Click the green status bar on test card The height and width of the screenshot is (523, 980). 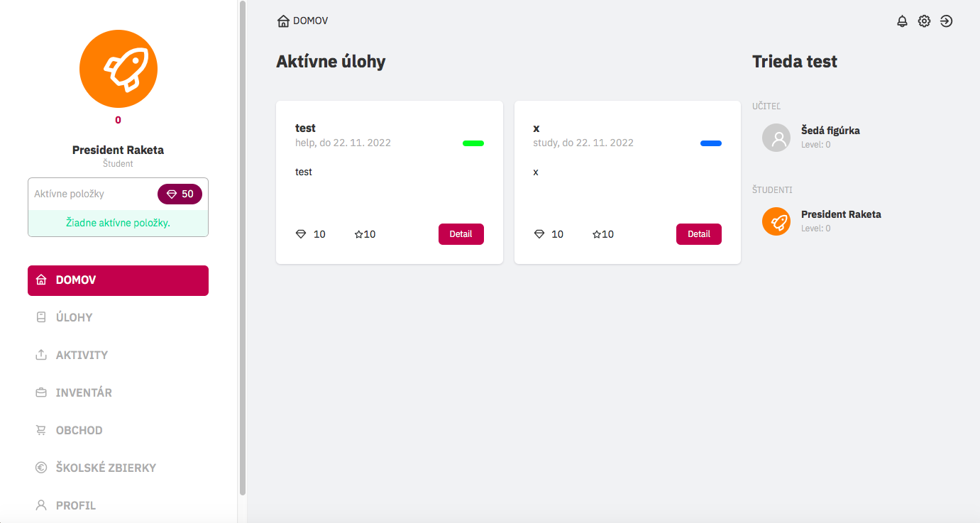coord(473,143)
